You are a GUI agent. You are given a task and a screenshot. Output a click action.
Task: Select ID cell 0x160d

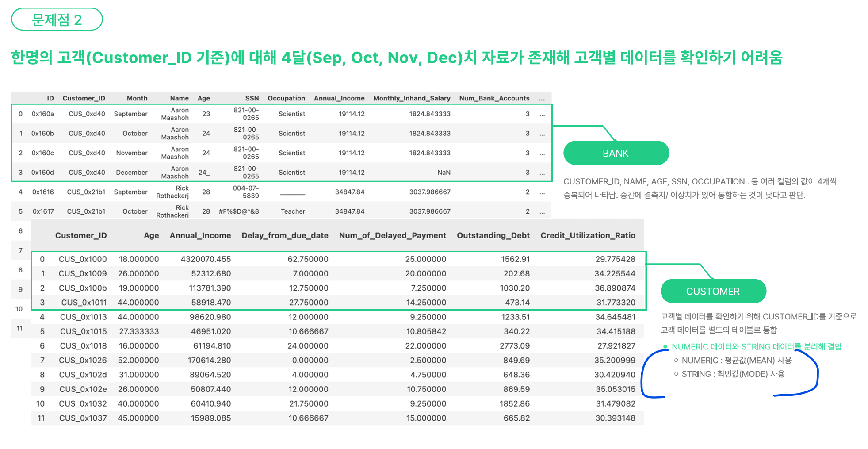pyautogui.click(x=42, y=172)
